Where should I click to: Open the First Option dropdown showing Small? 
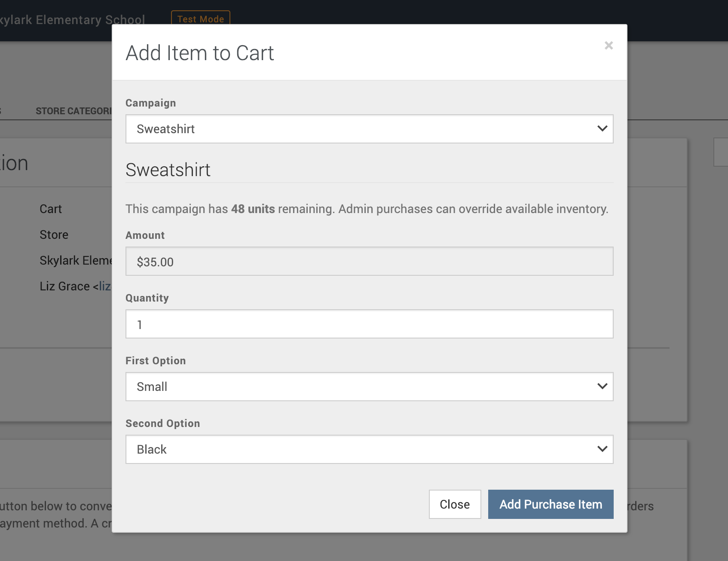click(x=369, y=387)
